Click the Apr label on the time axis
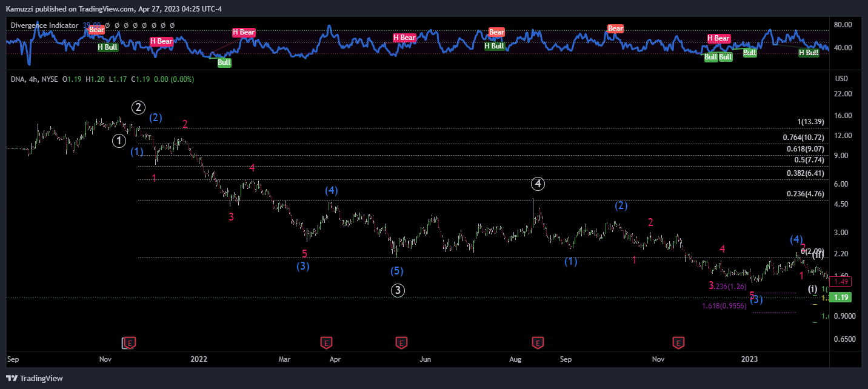868x389 pixels. click(x=335, y=359)
